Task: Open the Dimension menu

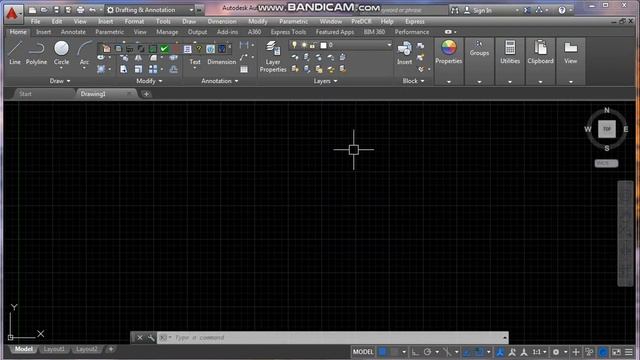Action: click(x=222, y=21)
